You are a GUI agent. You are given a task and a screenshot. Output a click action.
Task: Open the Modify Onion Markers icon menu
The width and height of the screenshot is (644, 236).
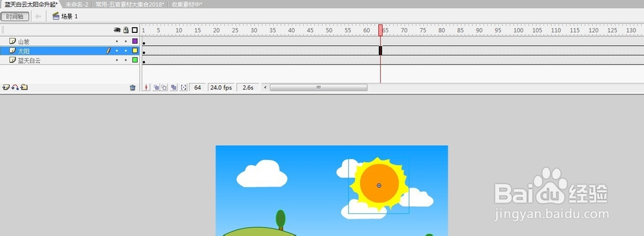[x=184, y=88]
